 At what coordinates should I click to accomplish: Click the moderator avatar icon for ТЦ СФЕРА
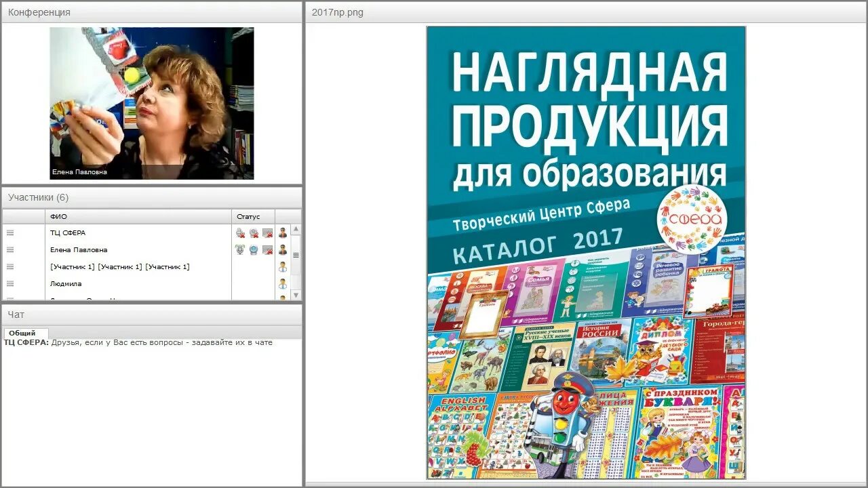pyautogui.click(x=283, y=232)
